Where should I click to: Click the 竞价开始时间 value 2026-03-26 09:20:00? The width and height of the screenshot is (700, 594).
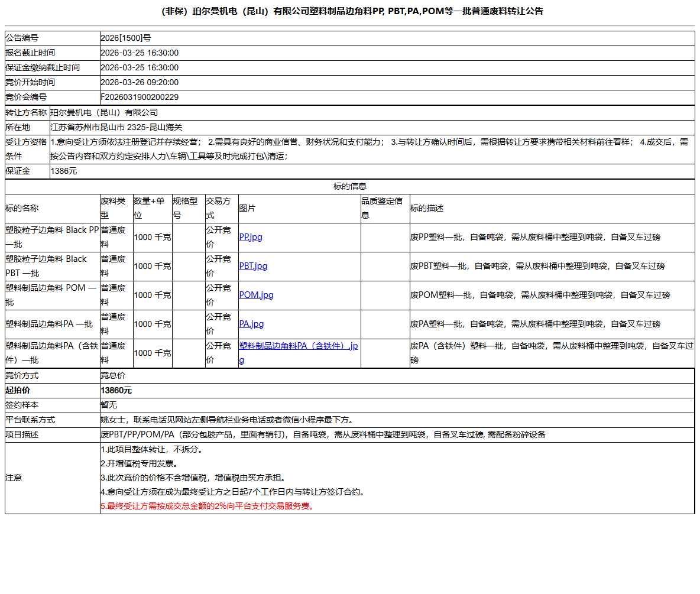(140, 82)
